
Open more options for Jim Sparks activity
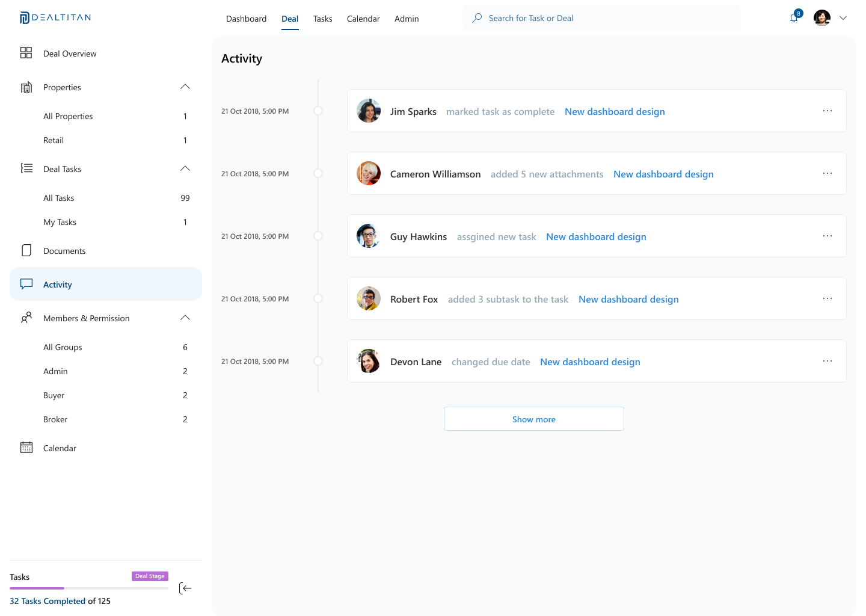[828, 111]
